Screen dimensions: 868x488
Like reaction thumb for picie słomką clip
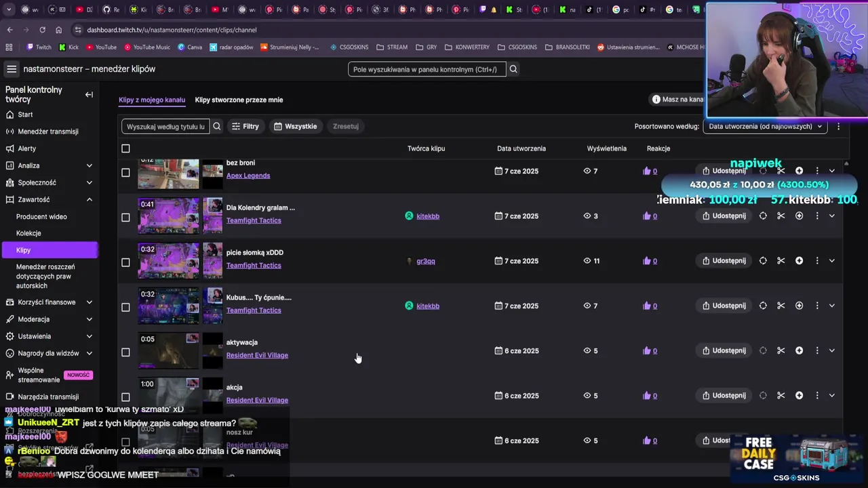(x=646, y=261)
